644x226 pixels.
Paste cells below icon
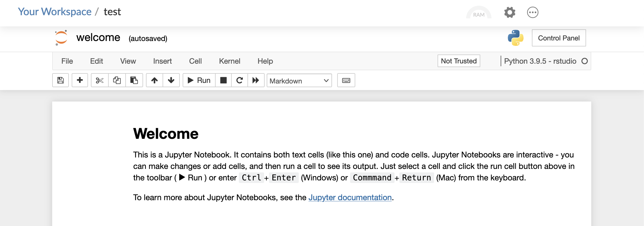tap(134, 80)
